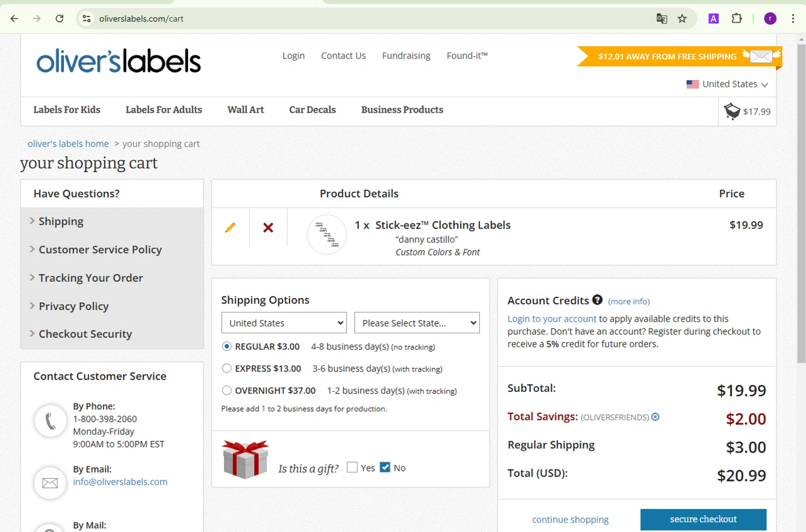
Task: Open the United States country dropdown in Shipping Options
Action: [x=284, y=323]
